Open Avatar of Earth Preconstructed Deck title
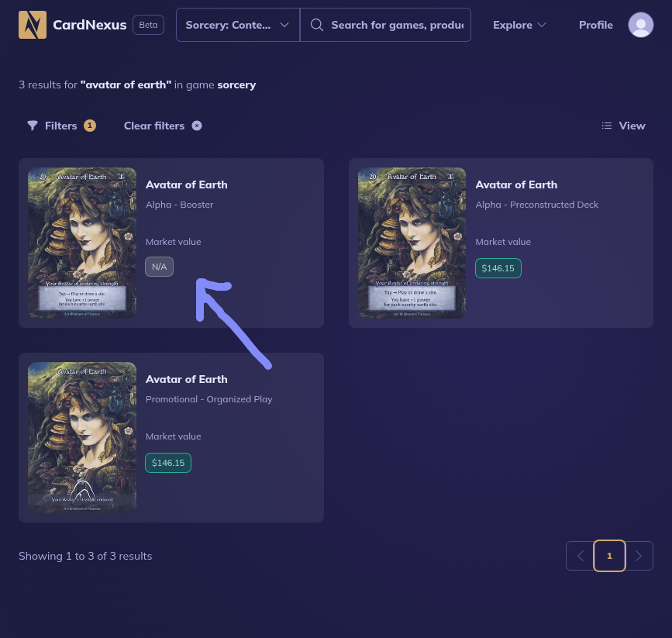672x638 pixels. tap(516, 185)
